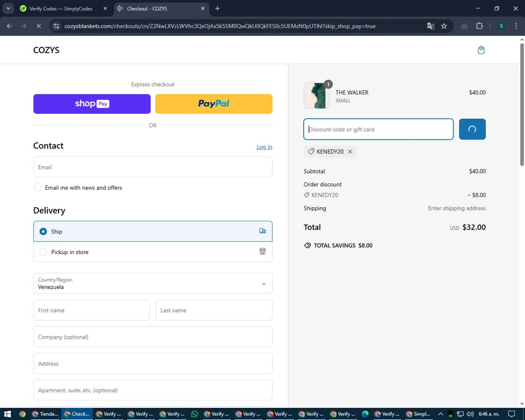Open the network icon in system tray
This screenshot has width=525, height=420.
(460, 414)
